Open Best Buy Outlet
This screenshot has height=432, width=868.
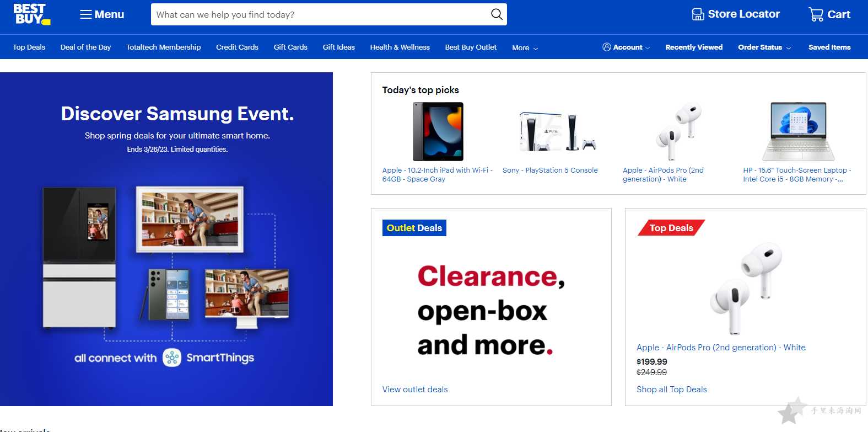pyautogui.click(x=471, y=47)
